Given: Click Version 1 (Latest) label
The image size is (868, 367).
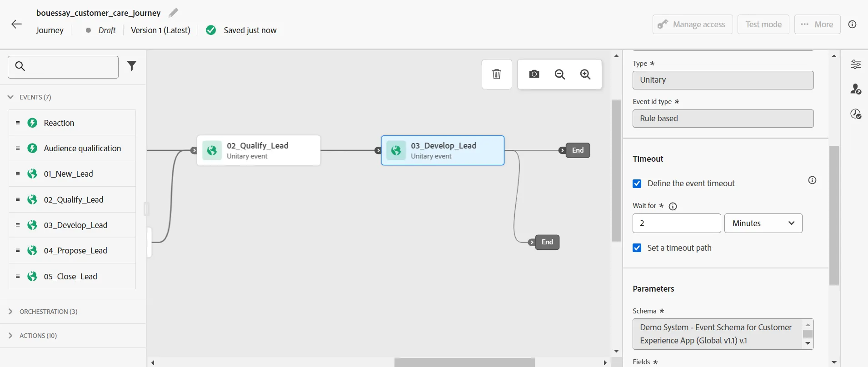Looking at the screenshot, I should point(160,30).
